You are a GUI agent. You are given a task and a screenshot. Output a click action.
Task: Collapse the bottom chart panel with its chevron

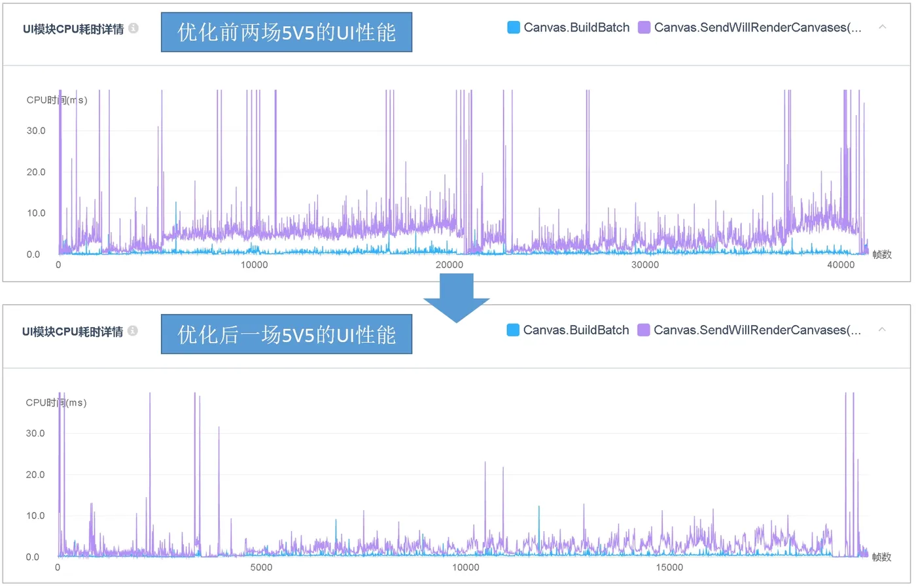pos(882,330)
